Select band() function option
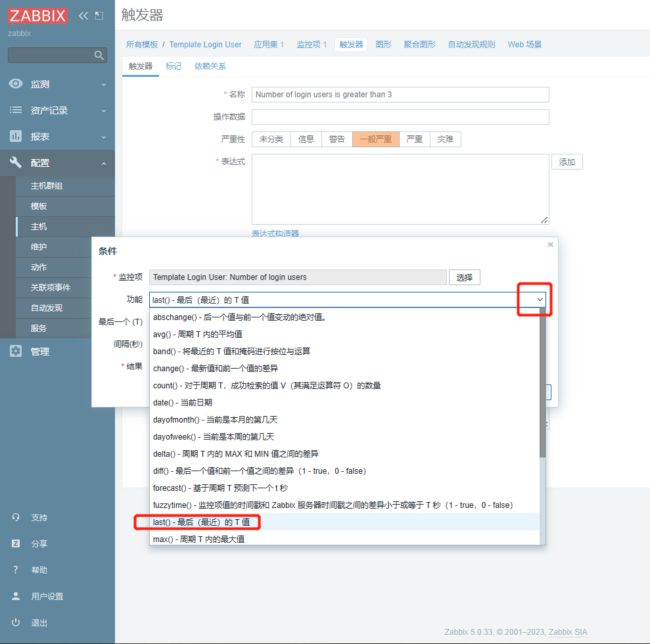Screen dimensions: 650x644 pos(344,351)
